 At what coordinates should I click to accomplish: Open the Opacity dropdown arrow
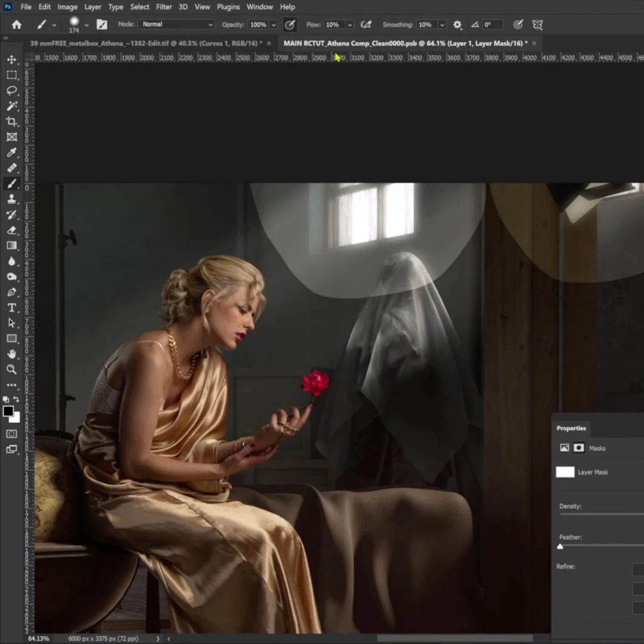coord(273,24)
